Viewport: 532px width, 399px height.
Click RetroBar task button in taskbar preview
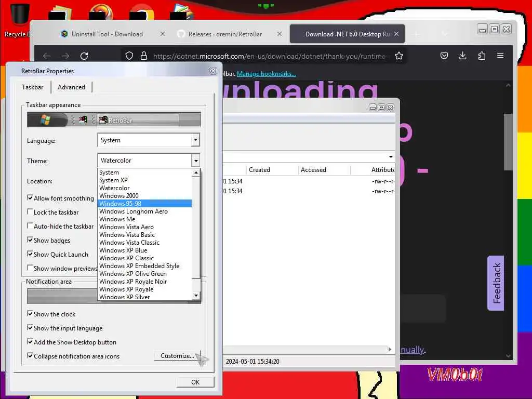(138, 120)
